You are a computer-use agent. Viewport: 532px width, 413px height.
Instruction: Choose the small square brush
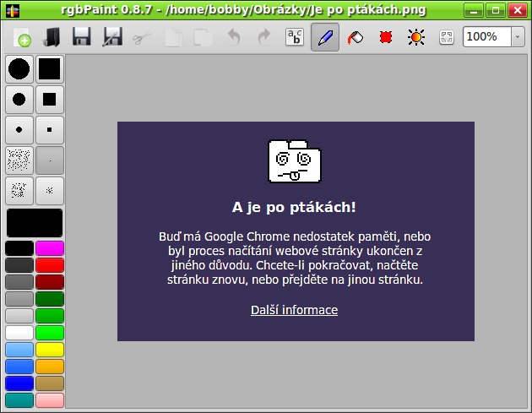click(x=50, y=130)
